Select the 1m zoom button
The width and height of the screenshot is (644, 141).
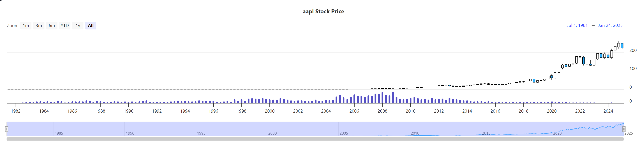tap(26, 25)
